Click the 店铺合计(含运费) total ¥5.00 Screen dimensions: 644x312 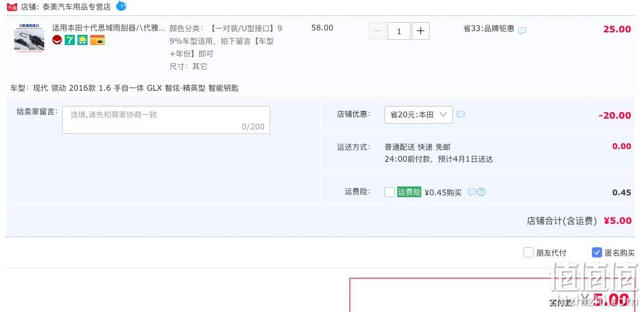(618, 221)
